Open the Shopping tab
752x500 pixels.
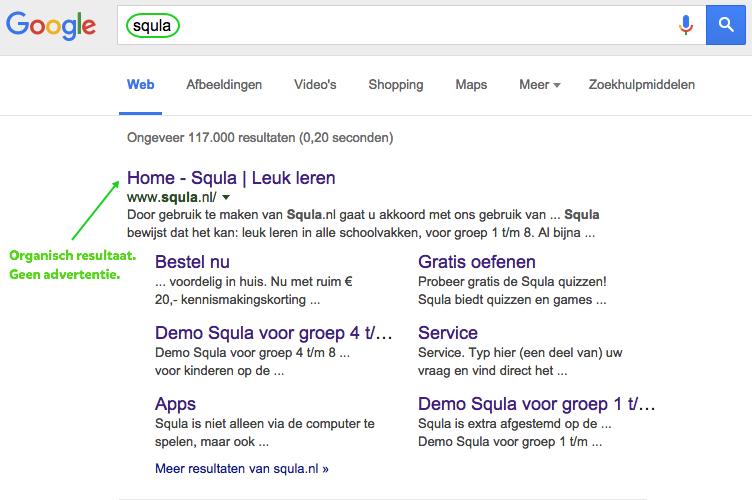[396, 85]
